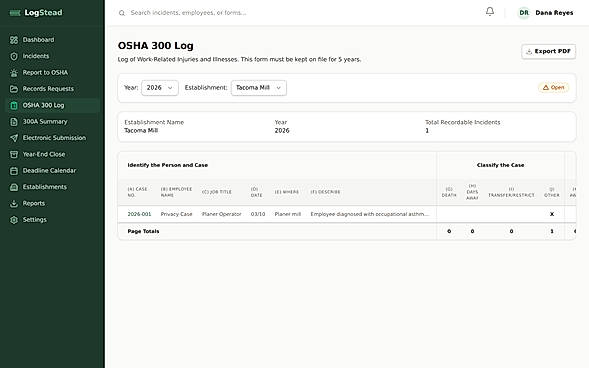
Task: Click the OSHA 300 Log page heading
Action: pyautogui.click(x=156, y=46)
